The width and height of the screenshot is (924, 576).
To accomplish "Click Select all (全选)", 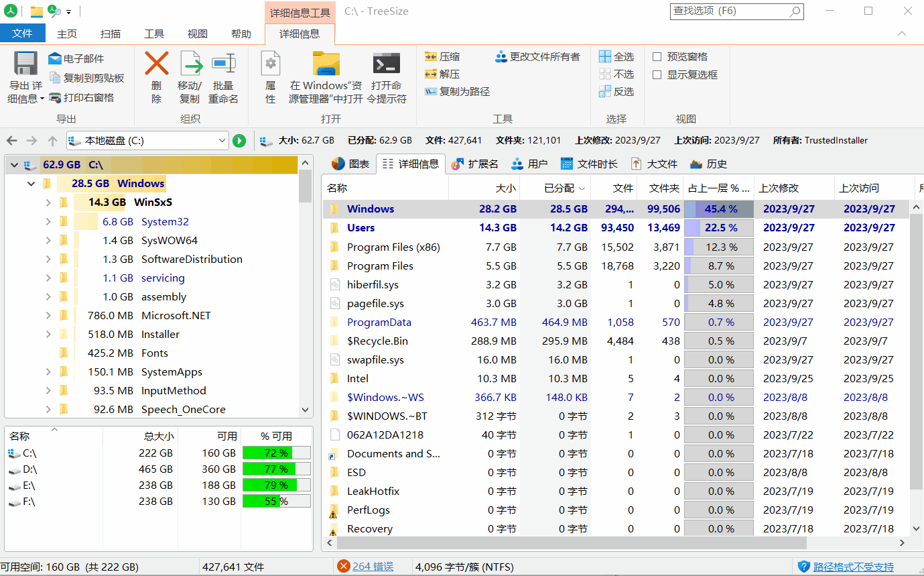I will (x=616, y=57).
